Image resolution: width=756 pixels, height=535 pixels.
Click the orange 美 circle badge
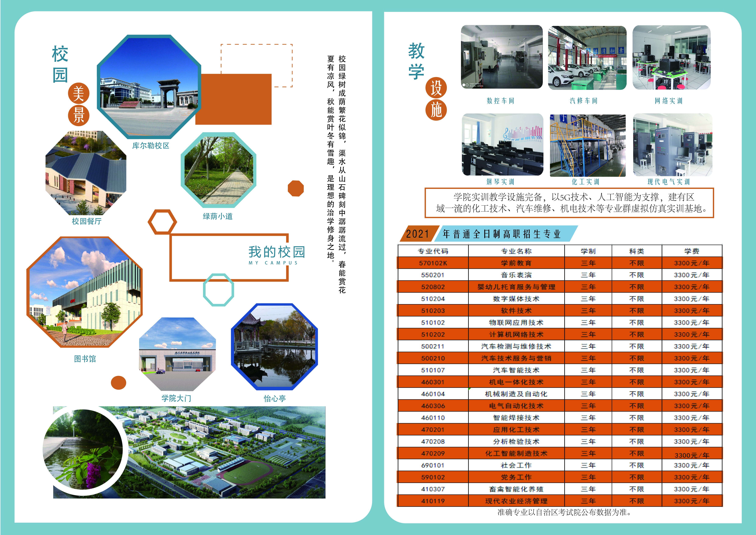(79, 93)
